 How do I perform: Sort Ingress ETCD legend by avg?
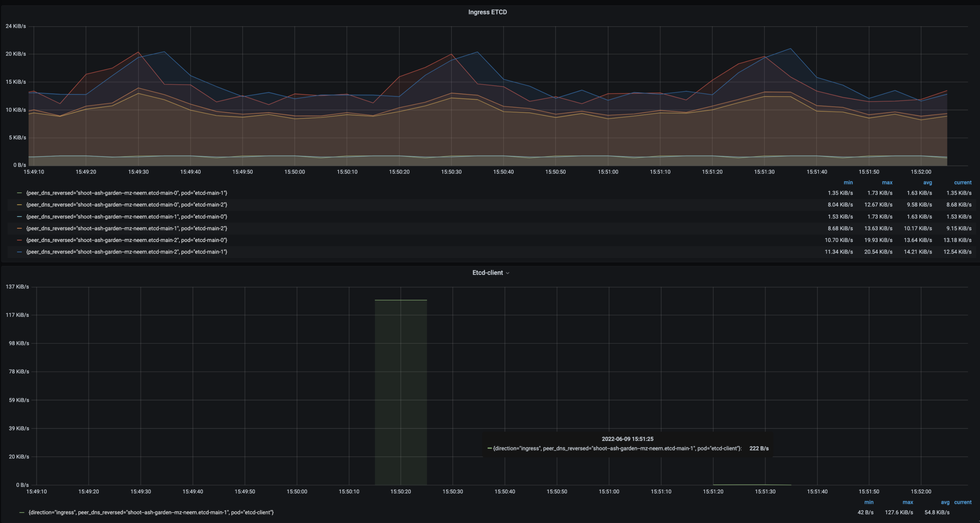928,183
